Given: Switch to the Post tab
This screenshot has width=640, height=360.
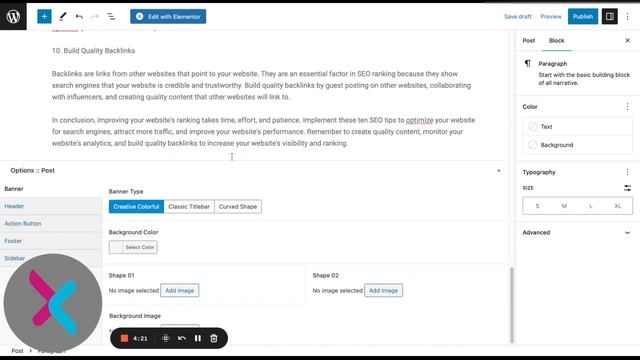Looking at the screenshot, I should click(529, 40).
